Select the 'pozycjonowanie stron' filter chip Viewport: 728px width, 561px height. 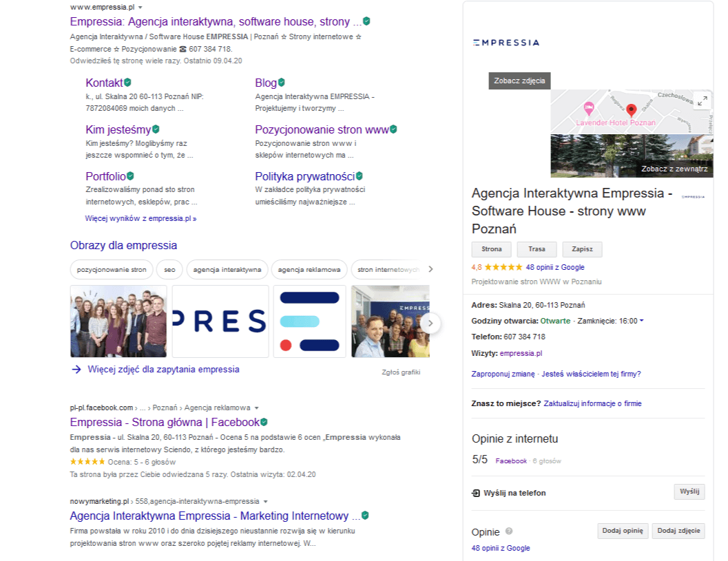click(112, 270)
